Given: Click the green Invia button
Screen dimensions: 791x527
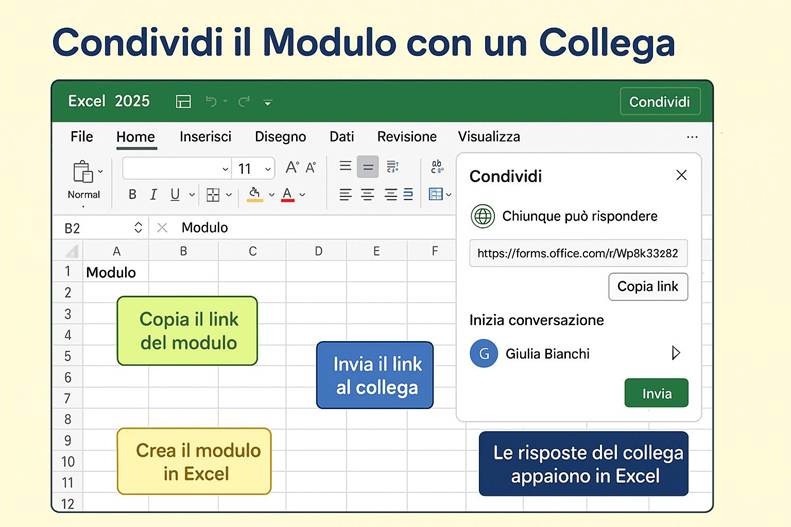Looking at the screenshot, I should (x=656, y=393).
